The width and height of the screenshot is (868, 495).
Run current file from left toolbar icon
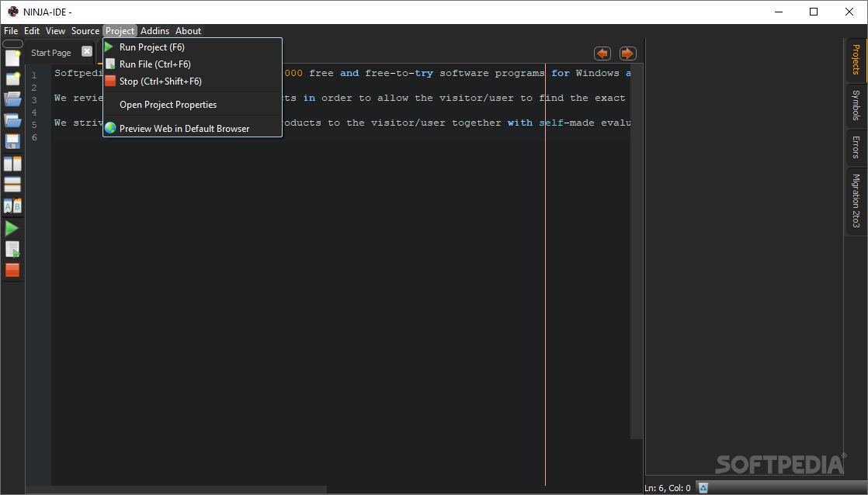click(12, 249)
